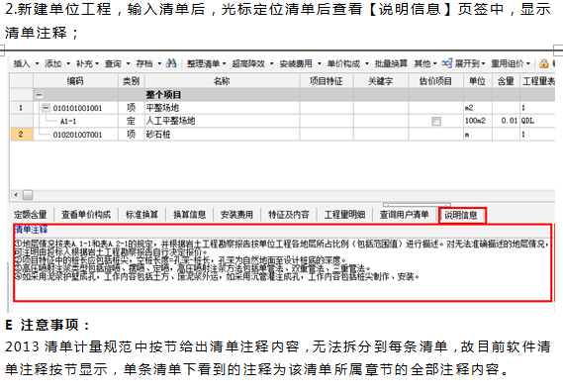563x392 pixels.
Task: Click the 项目特征 column header
Action: click(327, 81)
